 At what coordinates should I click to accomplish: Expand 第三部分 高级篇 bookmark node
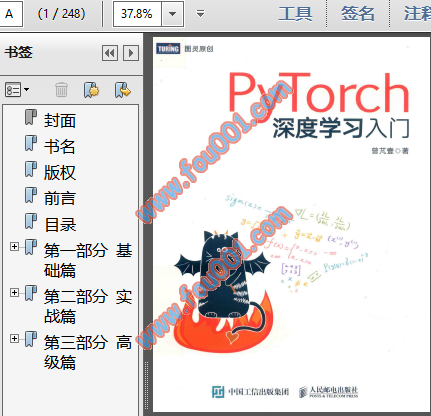click(x=14, y=339)
